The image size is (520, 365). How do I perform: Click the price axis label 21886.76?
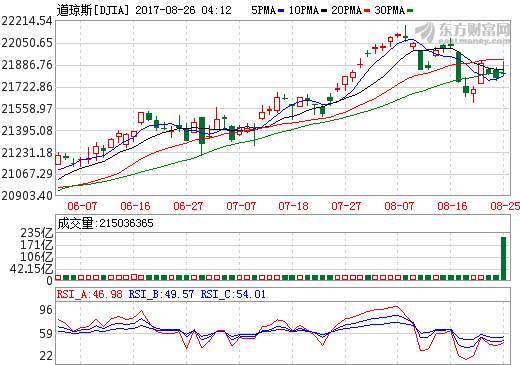click(27, 65)
